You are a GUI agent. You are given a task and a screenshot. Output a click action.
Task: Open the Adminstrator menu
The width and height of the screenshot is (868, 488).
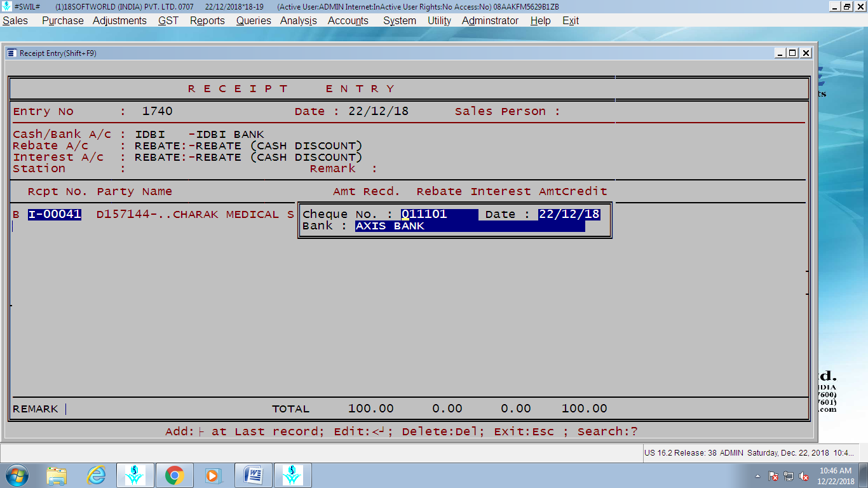coord(490,20)
